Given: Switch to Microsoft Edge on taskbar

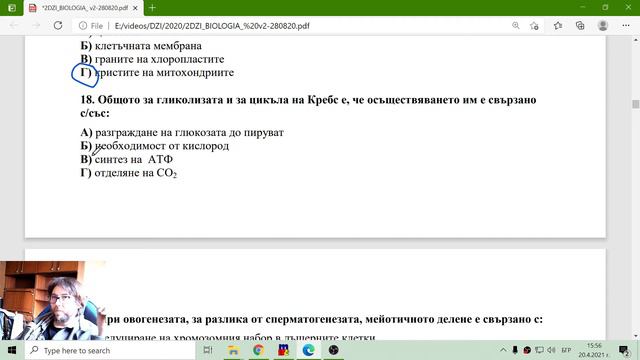Looking at the screenshot, I should (x=309, y=350).
